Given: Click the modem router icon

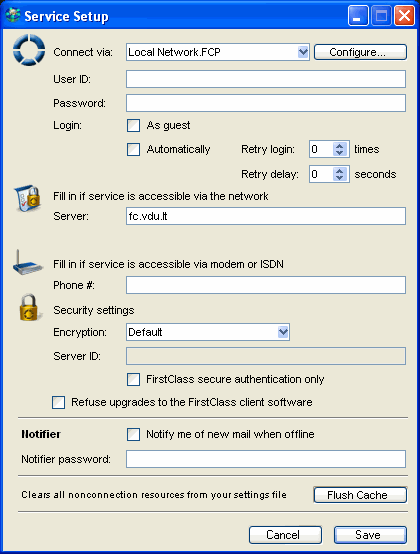Looking at the screenshot, I should (28, 263).
